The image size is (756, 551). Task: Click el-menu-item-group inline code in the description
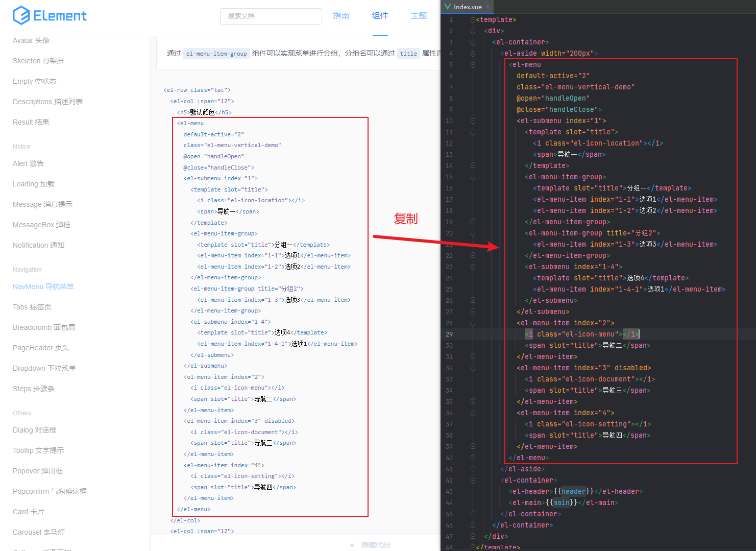click(x=216, y=53)
